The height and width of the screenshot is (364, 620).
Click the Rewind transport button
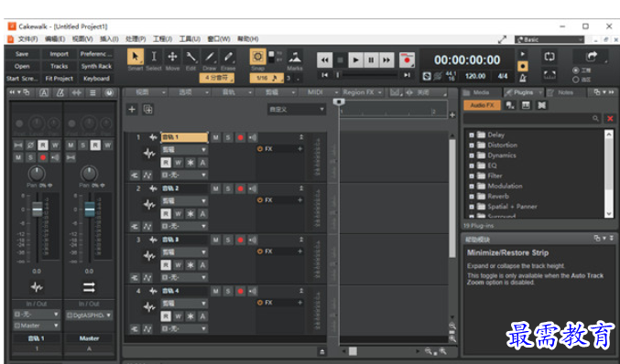(x=324, y=60)
